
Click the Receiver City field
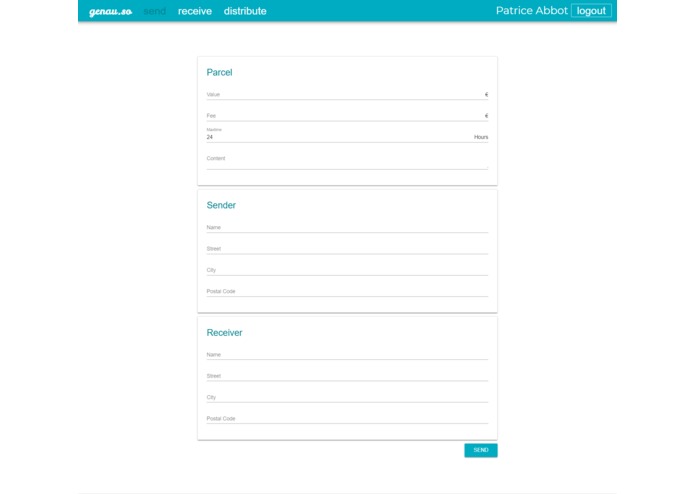347,397
